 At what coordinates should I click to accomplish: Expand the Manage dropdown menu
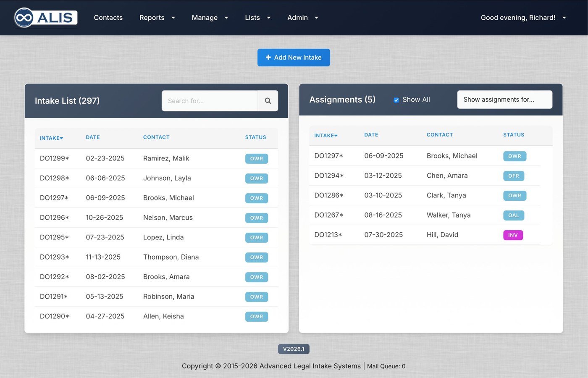[210, 18]
